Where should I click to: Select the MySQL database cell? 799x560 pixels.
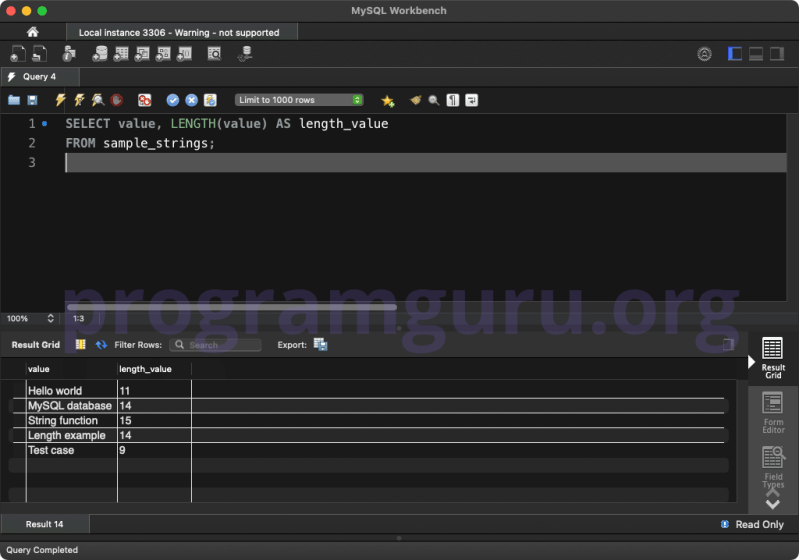point(71,406)
